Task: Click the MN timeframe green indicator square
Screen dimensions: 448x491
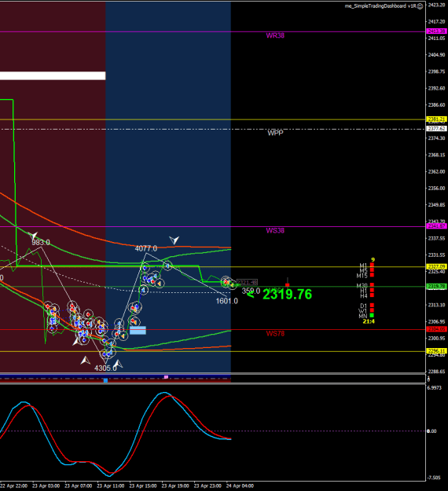Action: pos(372,315)
